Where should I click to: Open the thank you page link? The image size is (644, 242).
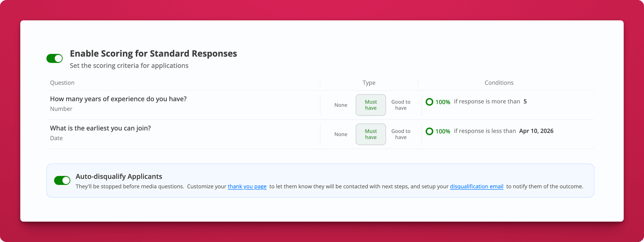[x=247, y=187]
